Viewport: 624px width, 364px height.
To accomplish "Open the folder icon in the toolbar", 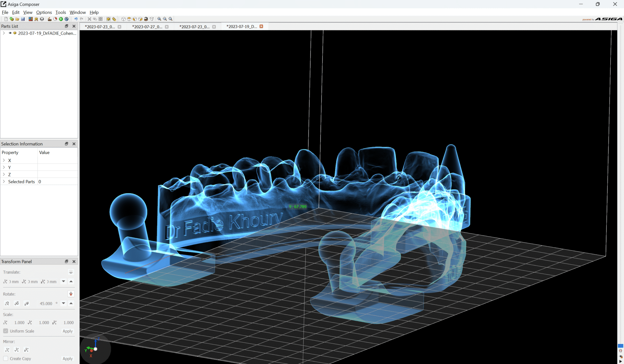I will (17, 19).
